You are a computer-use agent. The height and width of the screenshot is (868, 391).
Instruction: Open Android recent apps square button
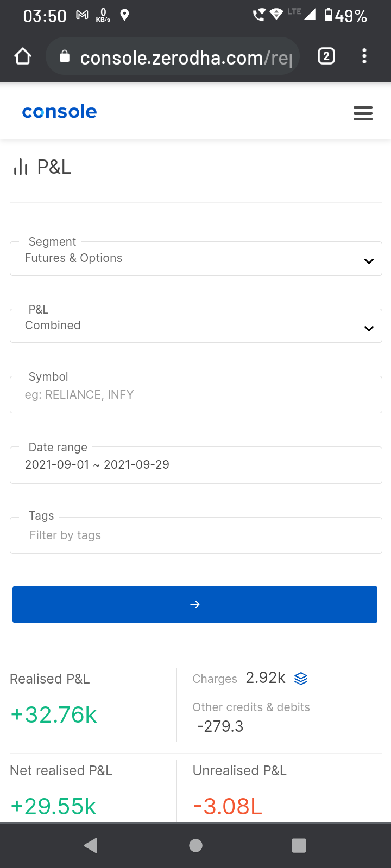pos(299,845)
